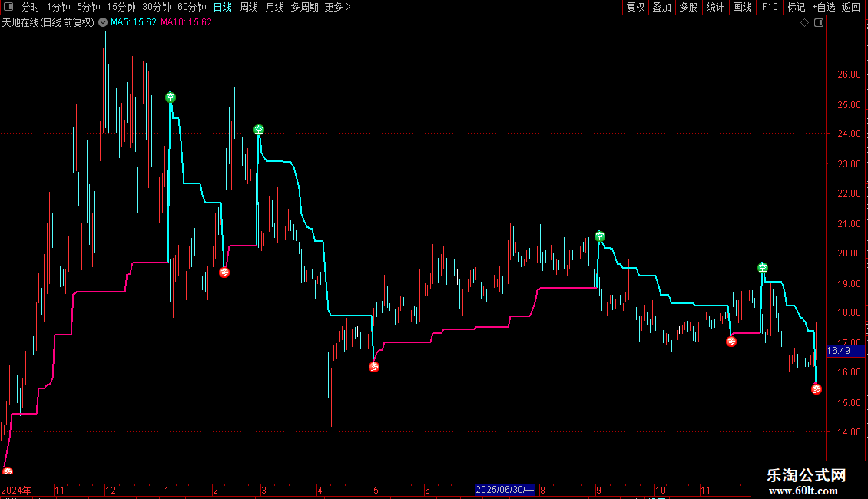
Task: Open indicator dropdown next to chart title
Action: click(103, 22)
